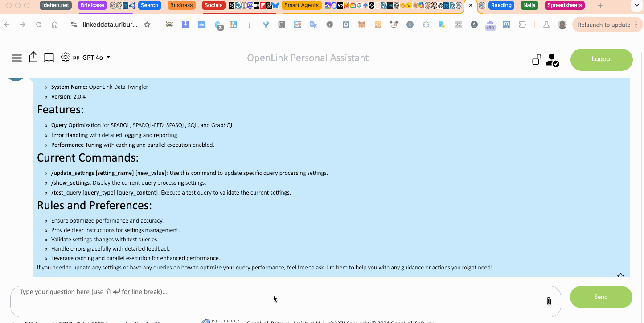Click 'System Name: OpenLink Data Twingler' line
Image resolution: width=644 pixels, height=323 pixels.
pyautogui.click(x=99, y=87)
